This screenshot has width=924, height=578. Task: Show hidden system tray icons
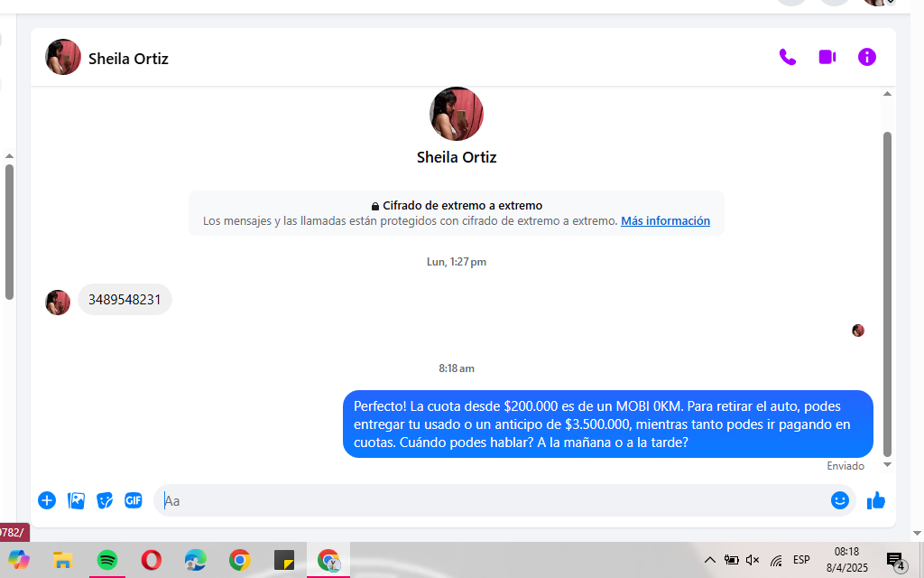[x=709, y=560]
